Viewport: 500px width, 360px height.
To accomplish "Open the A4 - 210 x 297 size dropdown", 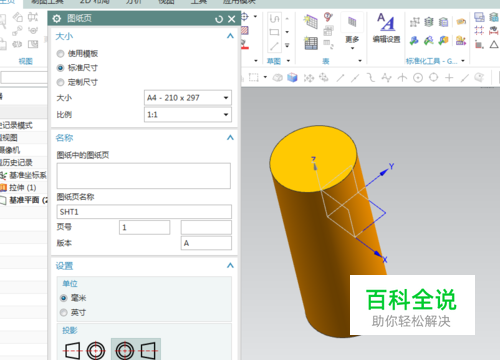I will coord(188,98).
